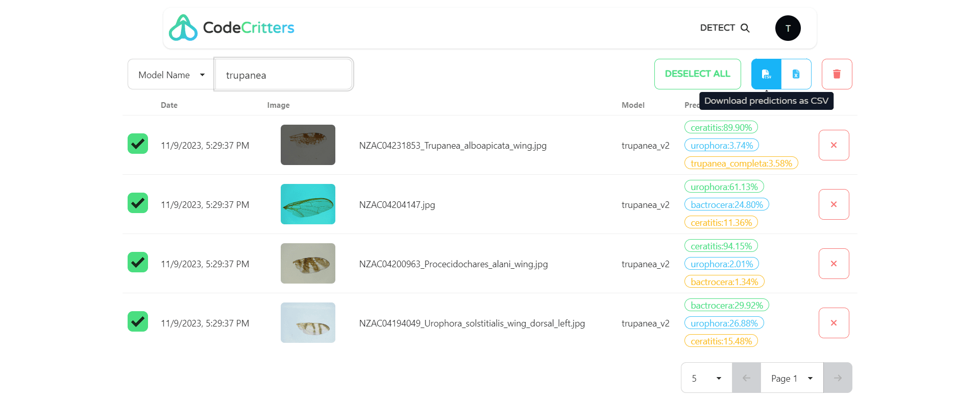
Task: Download predictions as Excel file
Action: tap(796, 74)
